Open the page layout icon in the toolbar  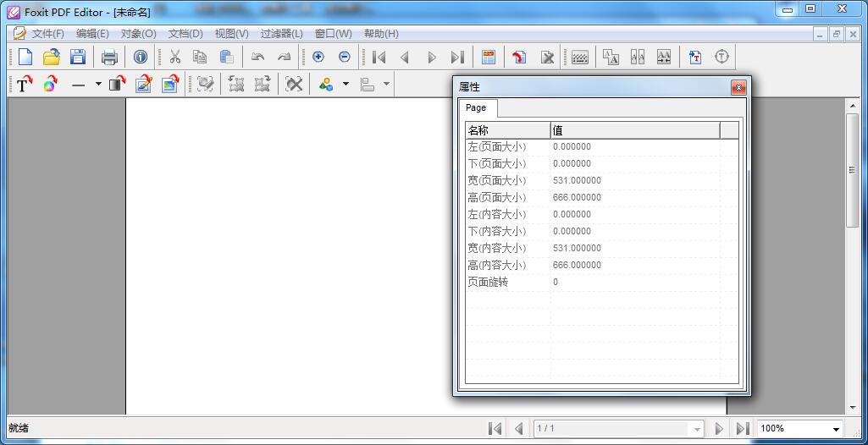pos(489,57)
